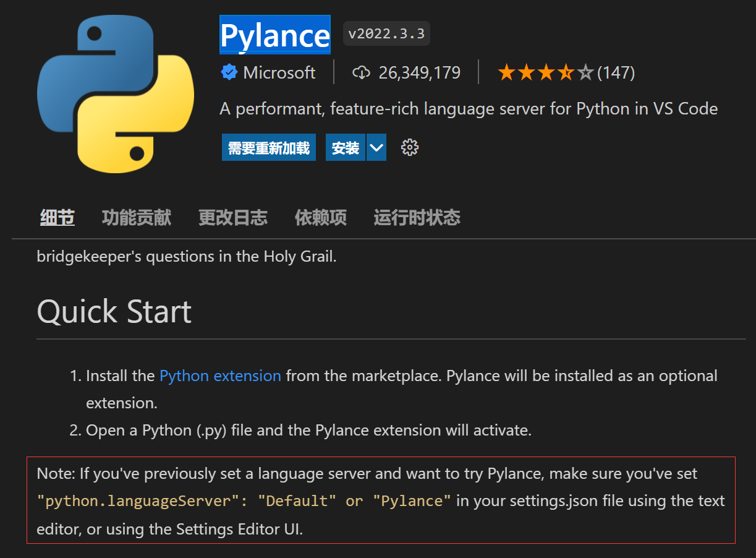Open the 更改日志 tab
This screenshot has height=558, width=756.
(233, 217)
